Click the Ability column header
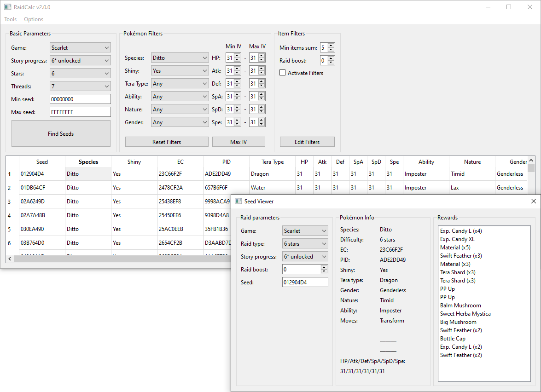The width and height of the screenshot is (541, 392). point(426,161)
